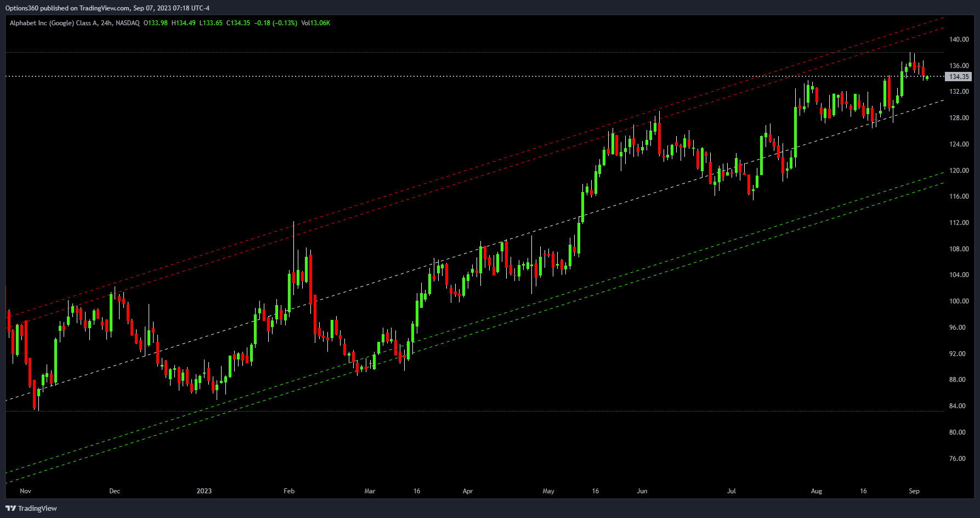
Task: Click the Vol 13.06K volume readout
Action: click(316, 23)
